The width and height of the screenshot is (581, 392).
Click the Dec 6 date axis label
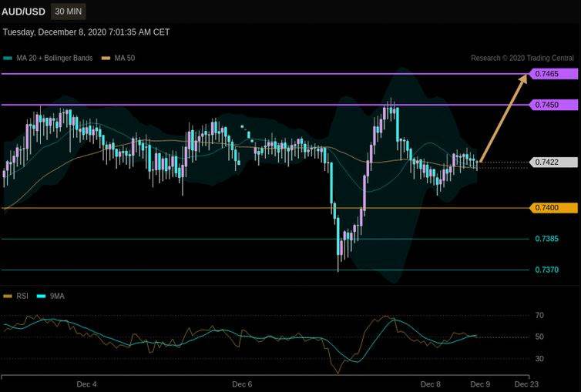(x=242, y=384)
